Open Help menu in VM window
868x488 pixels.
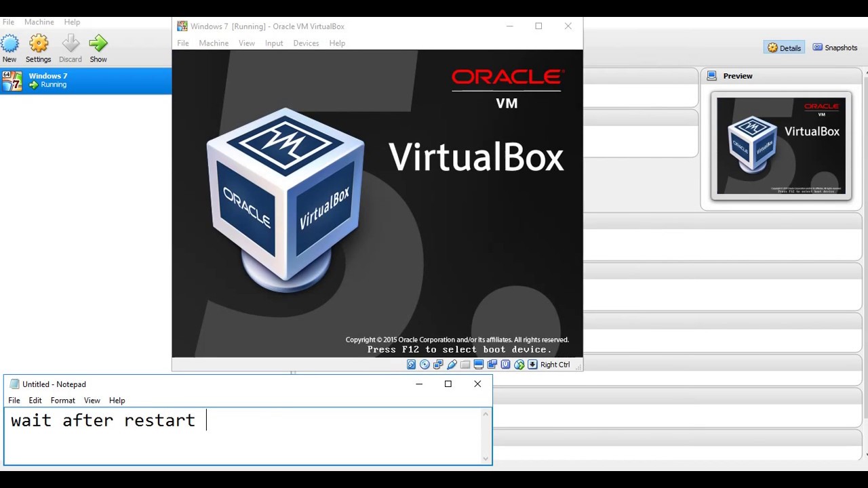click(337, 43)
